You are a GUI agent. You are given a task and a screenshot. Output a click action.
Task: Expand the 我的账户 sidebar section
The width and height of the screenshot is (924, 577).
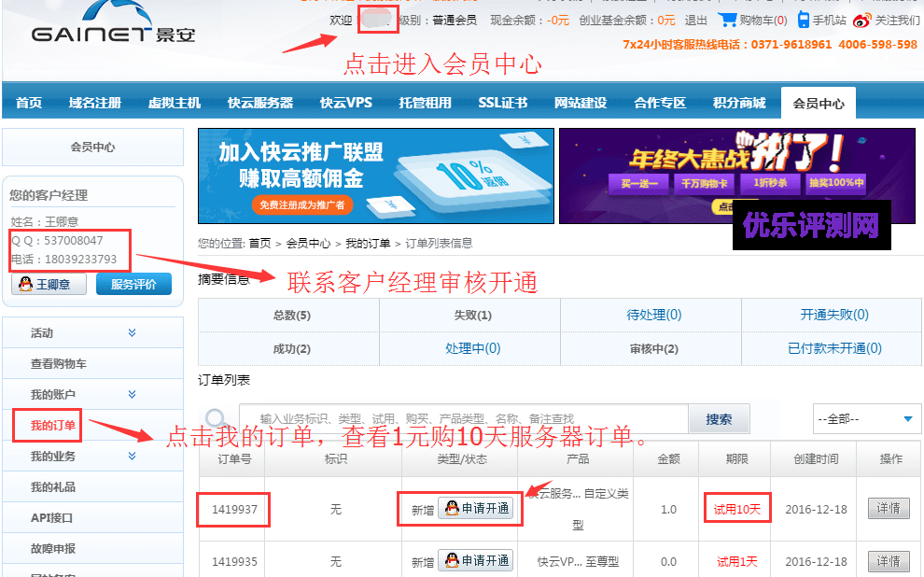coord(132,395)
